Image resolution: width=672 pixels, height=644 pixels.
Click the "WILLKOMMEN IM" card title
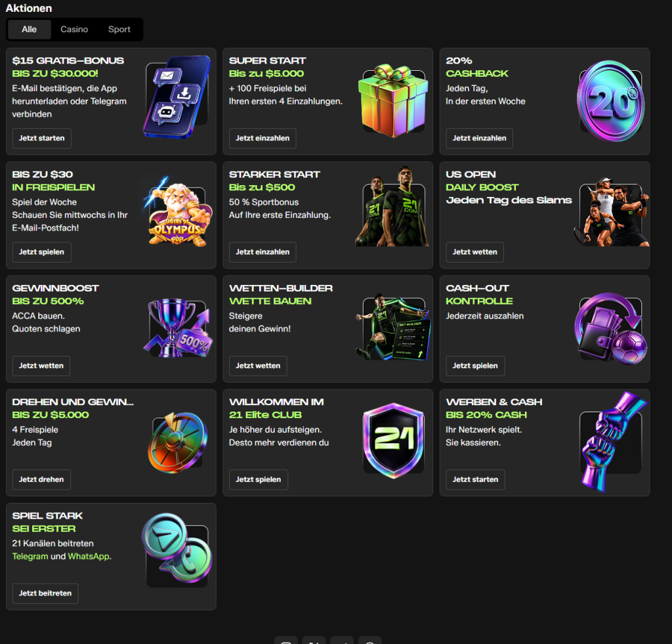pos(276,402)
